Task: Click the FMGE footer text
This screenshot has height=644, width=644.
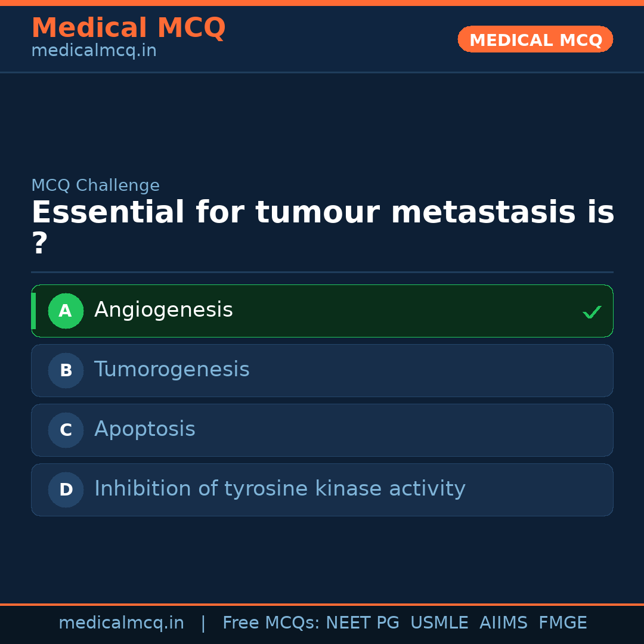Action: tap(562, 623)
